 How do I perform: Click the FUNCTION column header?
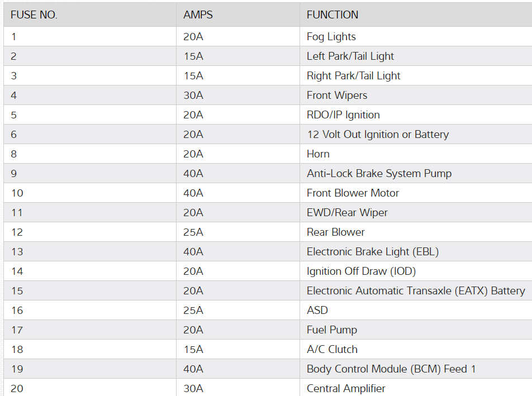click(x=332, y=15)
